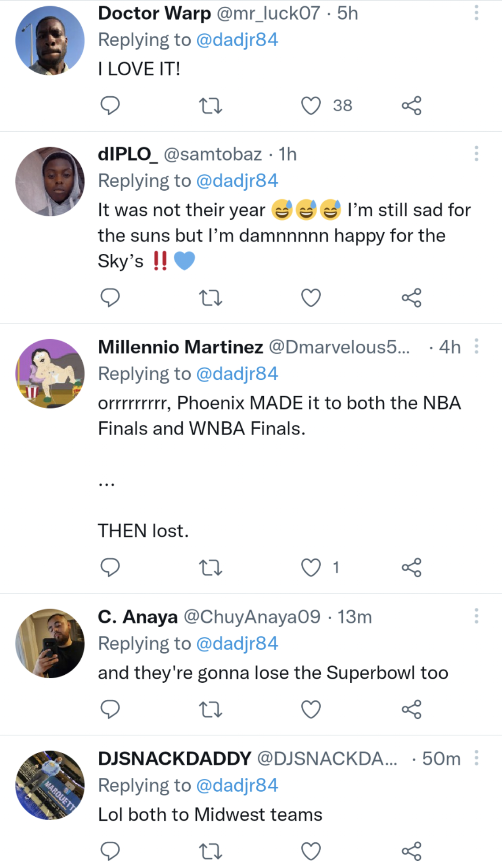Screen dimensions: 502x868
Task: Open more options for Doctor Warp's tweet
Action: click(477, 13)
